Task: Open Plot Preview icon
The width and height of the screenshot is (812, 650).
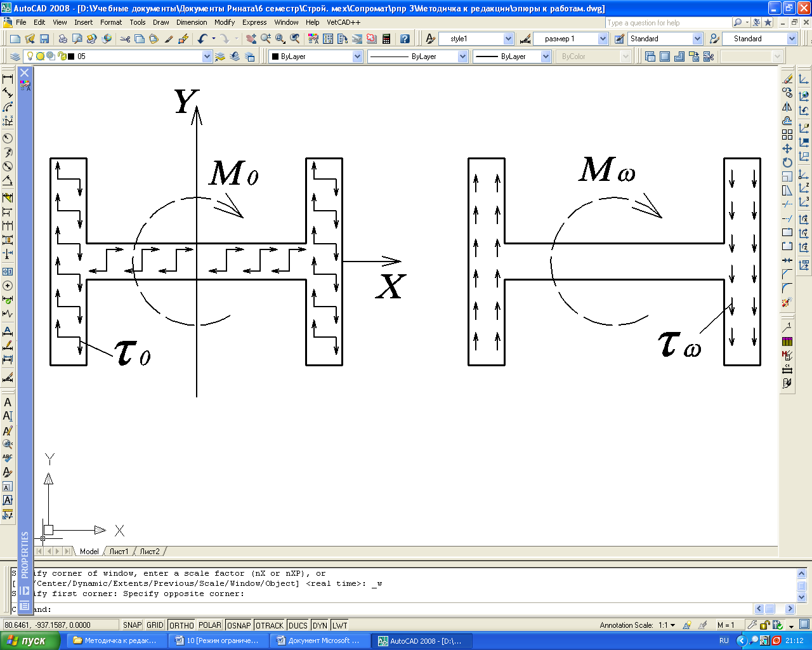Action: click(x=77, y=39)
